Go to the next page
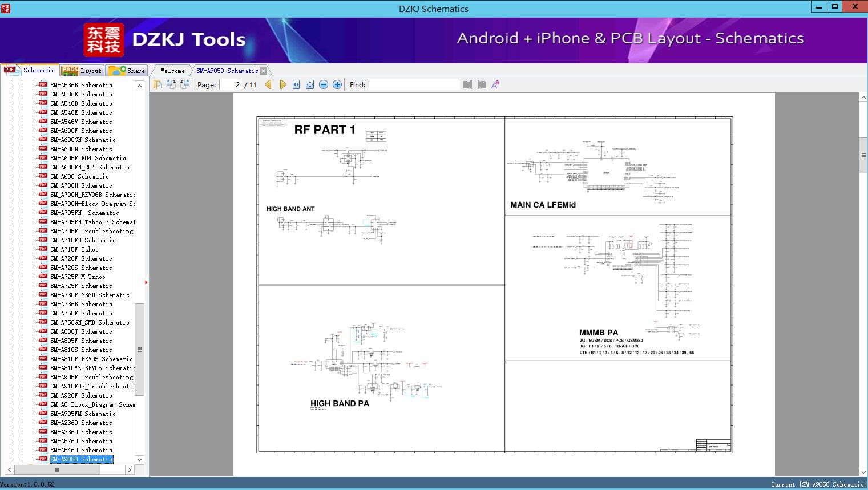 click(282, 84)
